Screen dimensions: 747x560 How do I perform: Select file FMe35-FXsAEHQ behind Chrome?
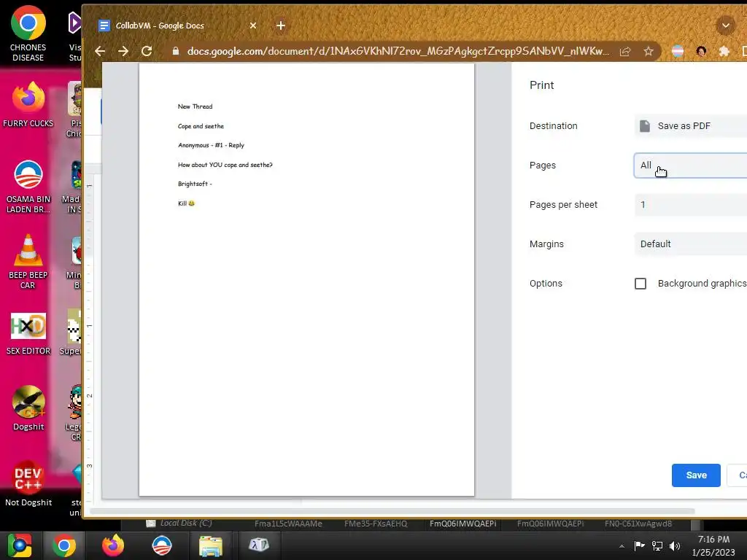pyautogui.click(x=376, y=524)
